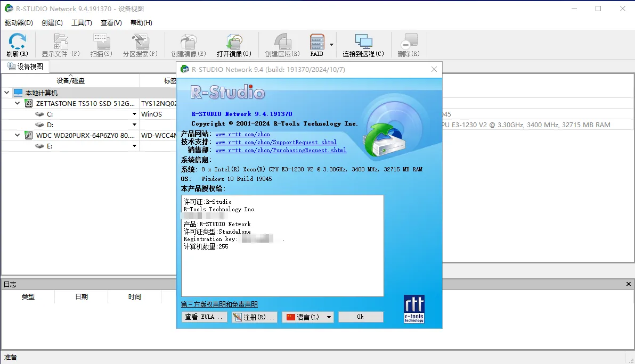Click the R-STUDIO app icon in title bar
Viewport: 635px width, 364px height.
point(9,9)
